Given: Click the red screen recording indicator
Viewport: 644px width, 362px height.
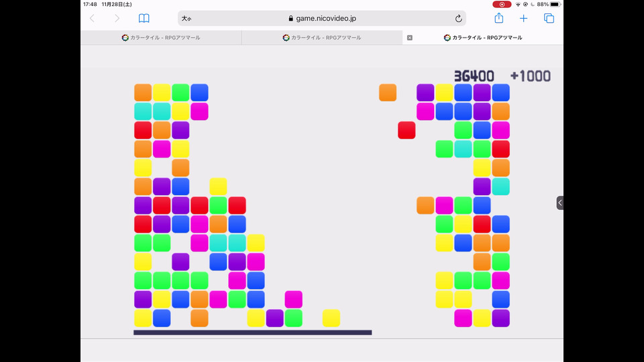Looking at the screenshot, I should [x=502, y=5].
